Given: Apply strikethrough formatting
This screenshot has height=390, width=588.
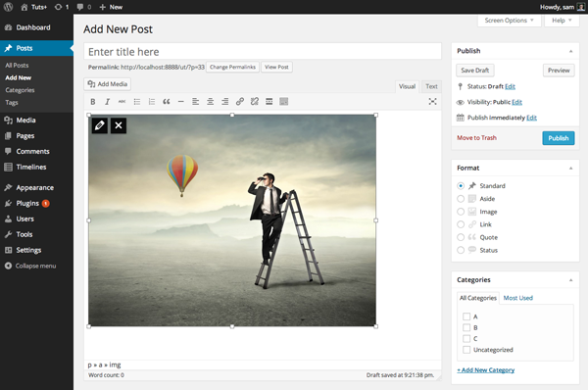Looking at the screenshot, I should [x=122, y=102].
